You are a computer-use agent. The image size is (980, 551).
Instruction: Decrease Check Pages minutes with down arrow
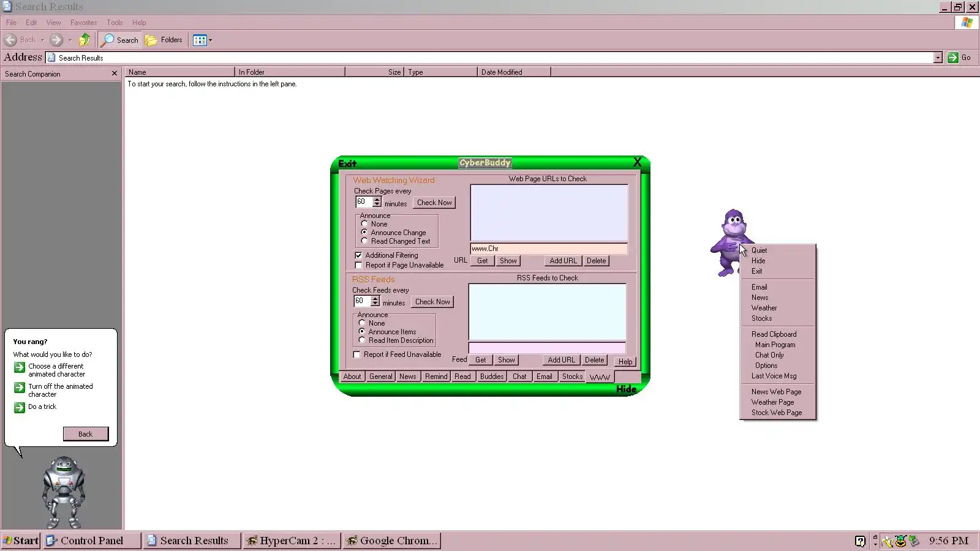pyautogui.click(x=377, y=204)
